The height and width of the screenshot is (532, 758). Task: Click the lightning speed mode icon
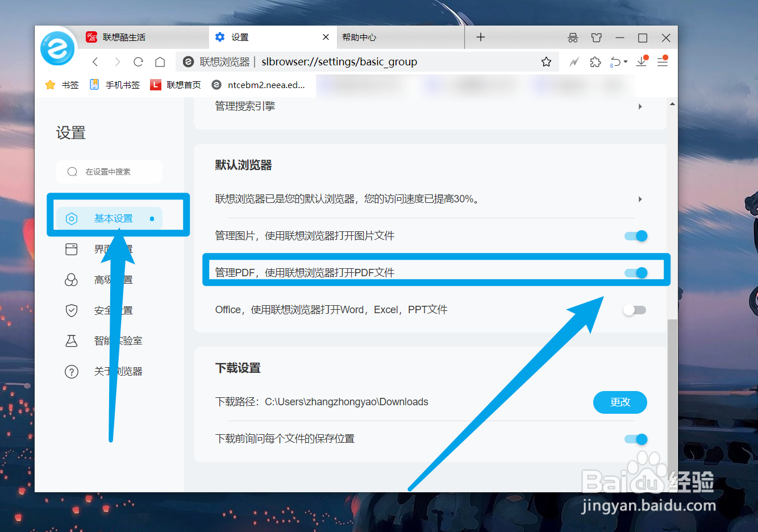click(574, 62)
